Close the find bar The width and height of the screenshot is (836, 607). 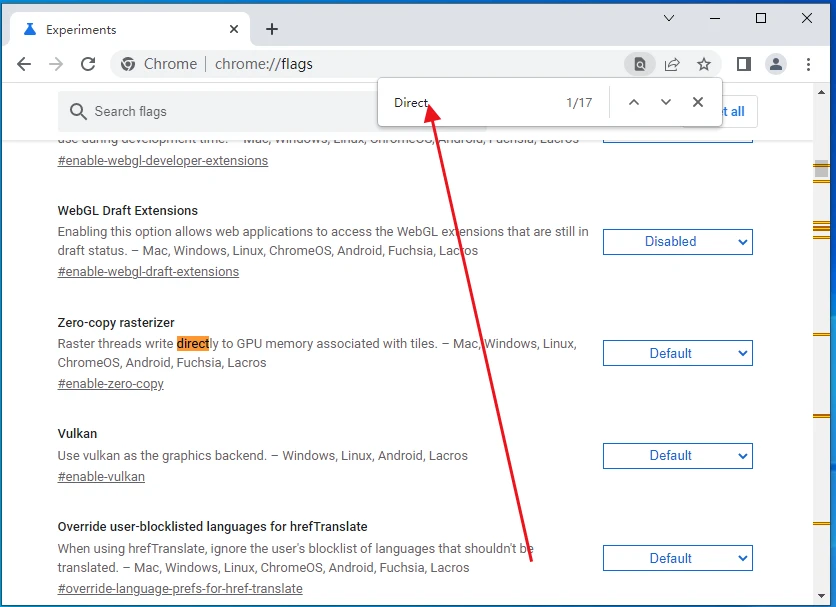698,103
